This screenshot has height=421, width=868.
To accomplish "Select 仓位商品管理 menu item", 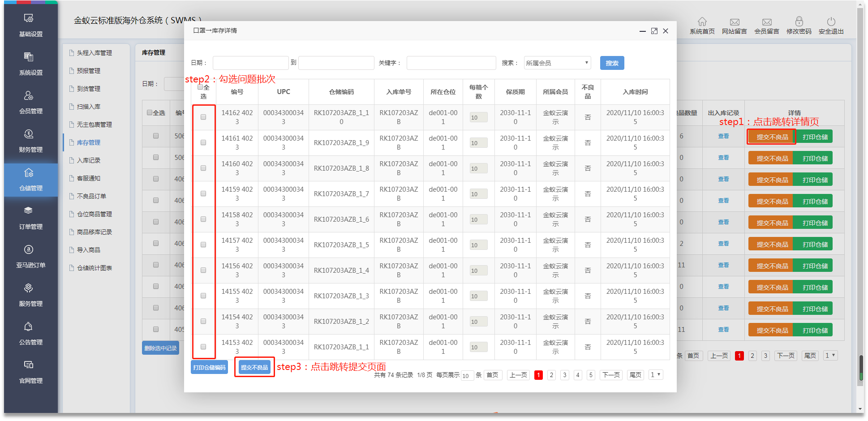I will pyautogui.click(x=94, y=214).
